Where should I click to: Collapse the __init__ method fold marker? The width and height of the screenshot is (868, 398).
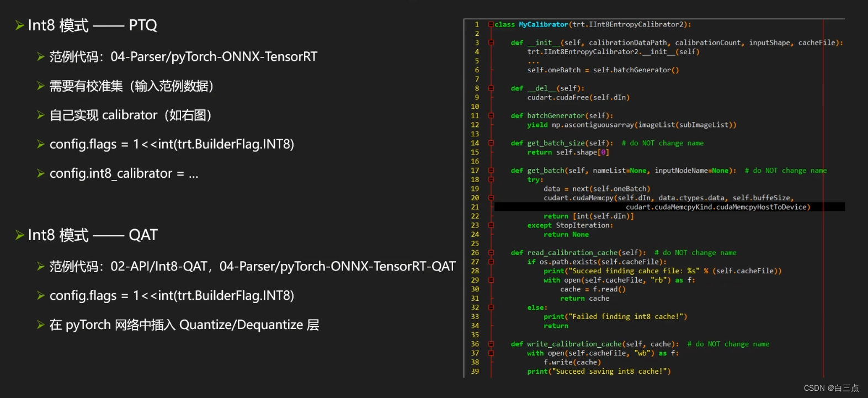coord(491,43)
